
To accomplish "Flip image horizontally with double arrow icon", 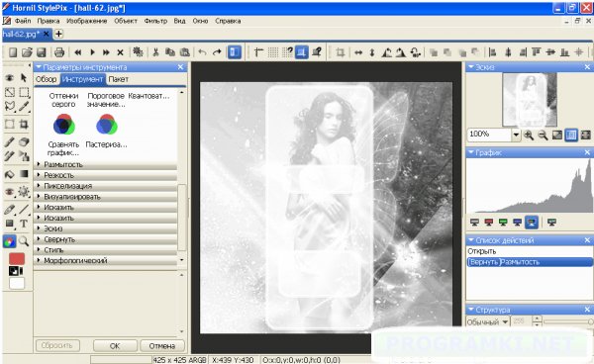I will 358,52.
